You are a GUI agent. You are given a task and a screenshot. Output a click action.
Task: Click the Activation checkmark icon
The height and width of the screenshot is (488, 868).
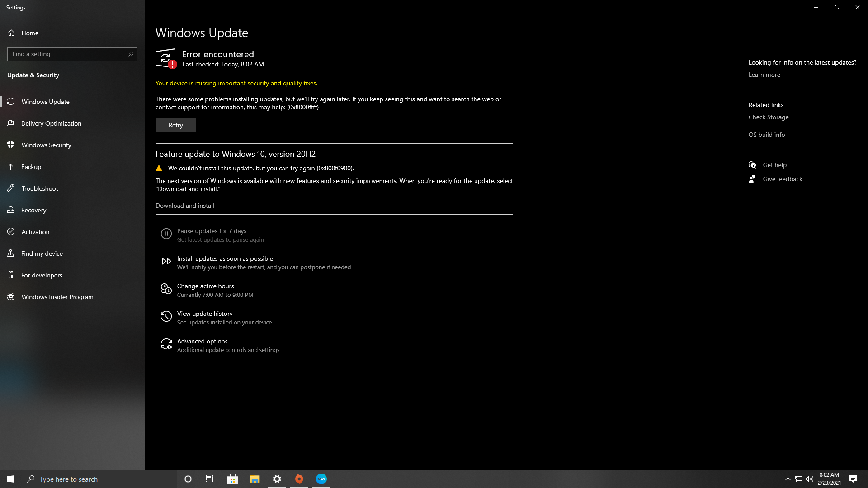tap(11, 232)
